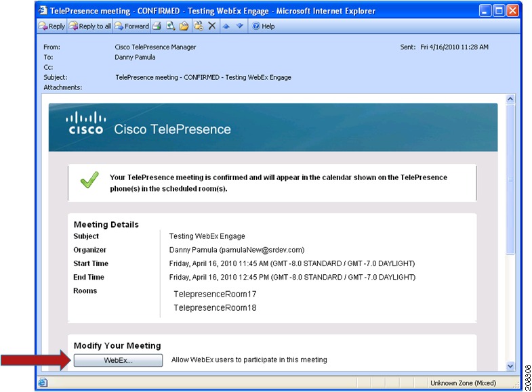Click "Unknown Zone (Mixed)" in status bar
Screen dimensions: 532x392
click(463, 383)
